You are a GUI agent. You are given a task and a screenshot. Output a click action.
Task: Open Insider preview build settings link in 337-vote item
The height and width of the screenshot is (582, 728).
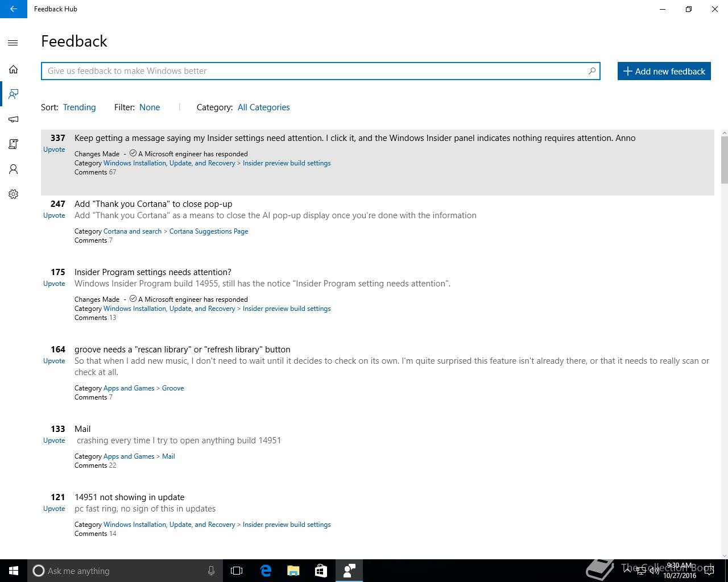pyautogui.click(x=287, y=163)
